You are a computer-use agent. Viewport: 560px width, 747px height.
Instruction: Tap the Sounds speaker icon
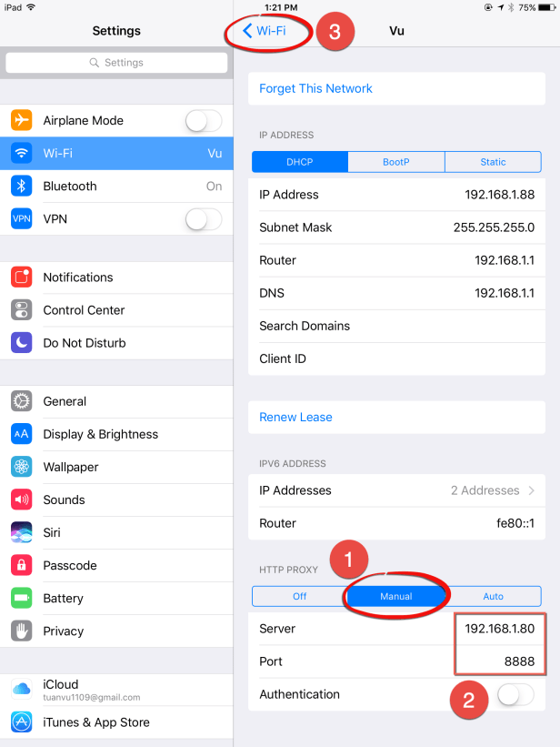[x=22, y=500]
